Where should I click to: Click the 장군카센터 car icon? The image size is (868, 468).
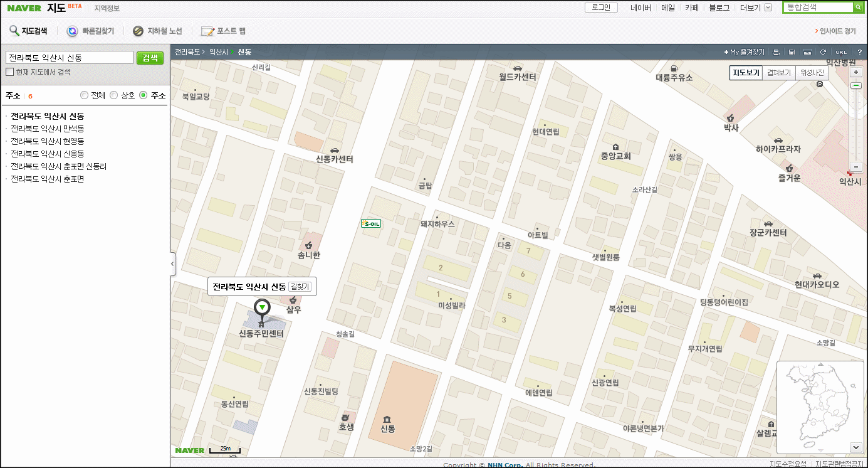[768, 223]
